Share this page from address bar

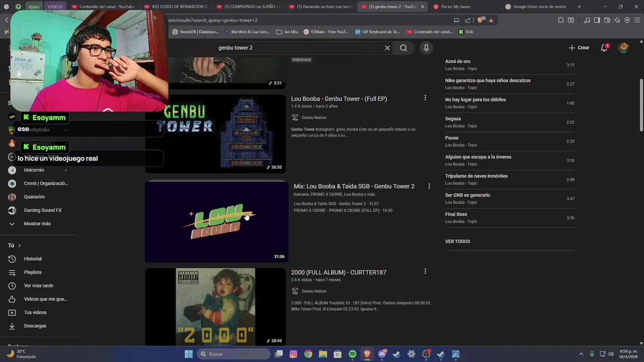(x=468, y=20)
